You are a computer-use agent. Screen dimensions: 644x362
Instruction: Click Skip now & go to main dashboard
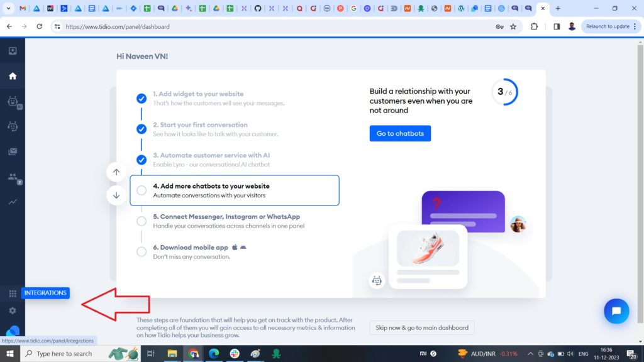click(x=422, y=327)
